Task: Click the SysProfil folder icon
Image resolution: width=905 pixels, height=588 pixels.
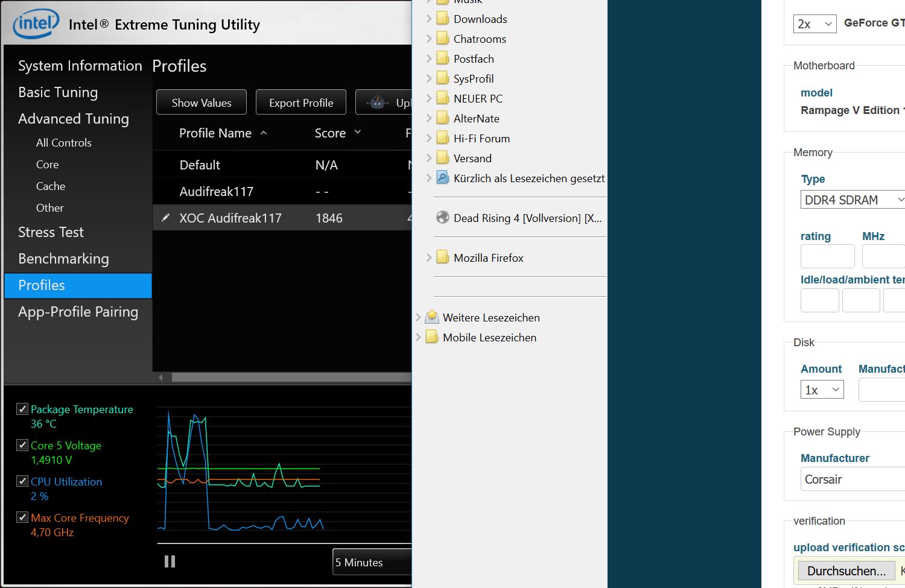Action: pyautogui.click(x=443, y=78)
